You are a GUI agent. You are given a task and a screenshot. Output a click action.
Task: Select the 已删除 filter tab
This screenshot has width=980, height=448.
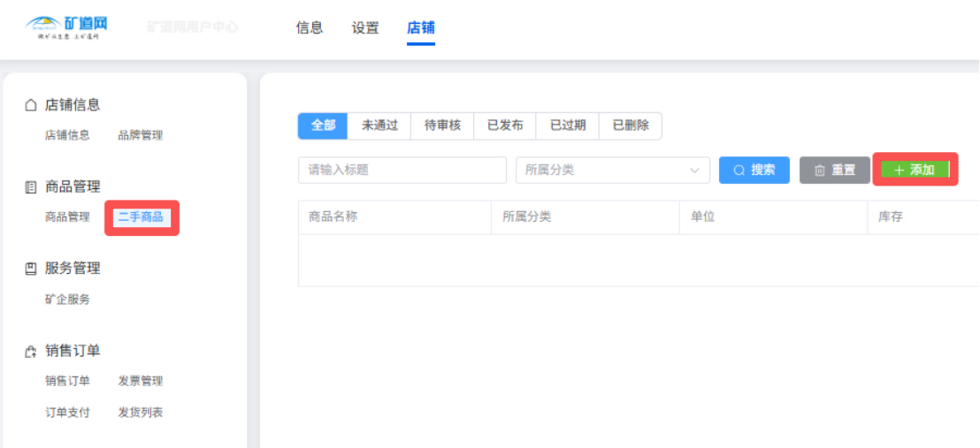point(631,125)
